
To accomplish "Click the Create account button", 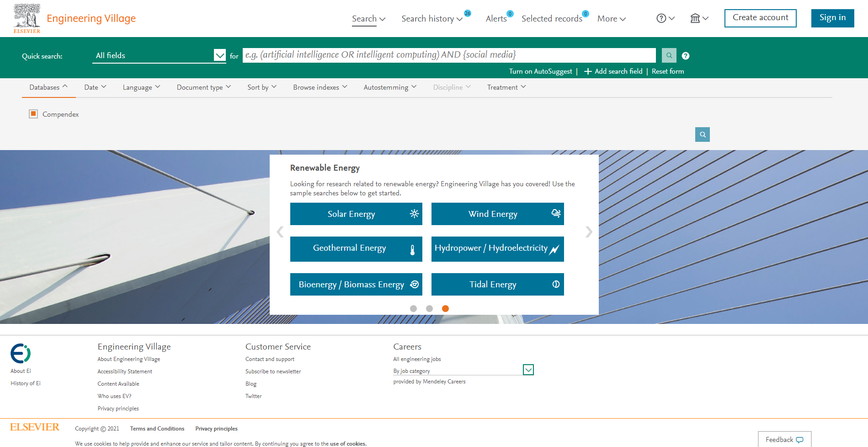I will [761, 18].
